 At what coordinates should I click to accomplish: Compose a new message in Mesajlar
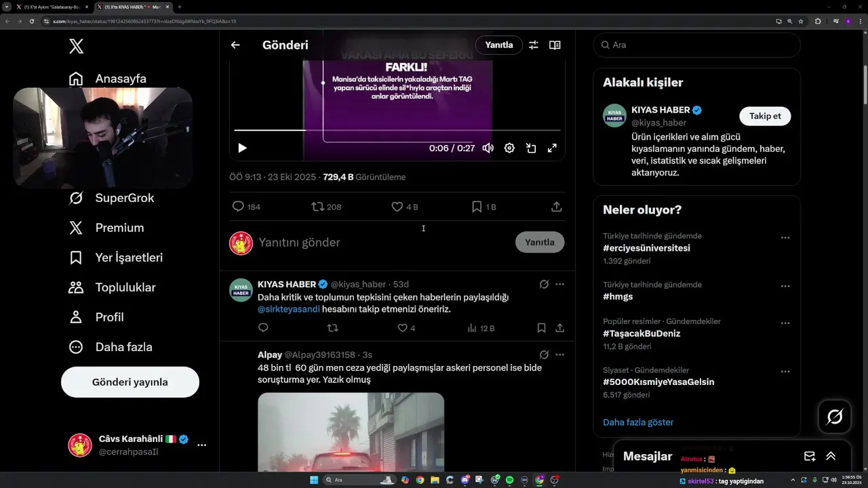point(810,456)
